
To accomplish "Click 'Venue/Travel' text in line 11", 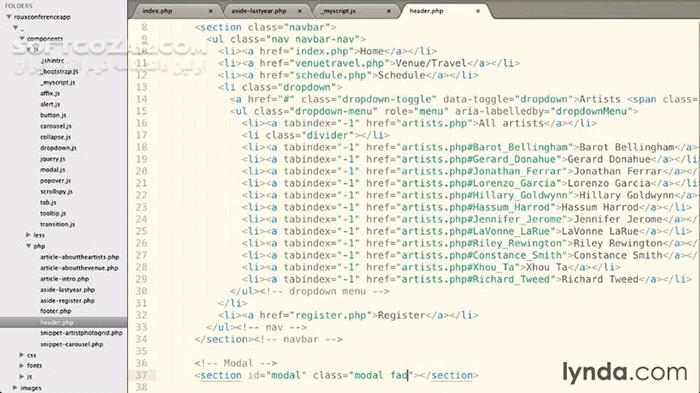I will tap(431, 63).
